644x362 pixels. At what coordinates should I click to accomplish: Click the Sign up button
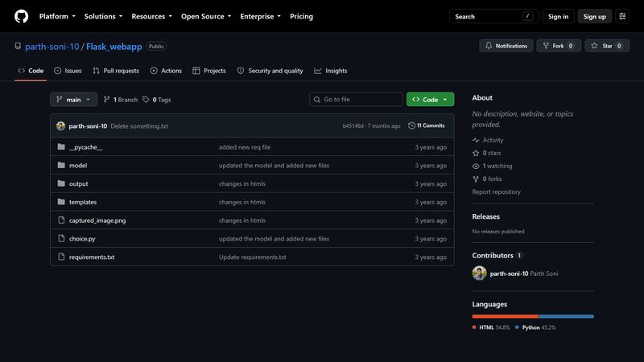594,16
